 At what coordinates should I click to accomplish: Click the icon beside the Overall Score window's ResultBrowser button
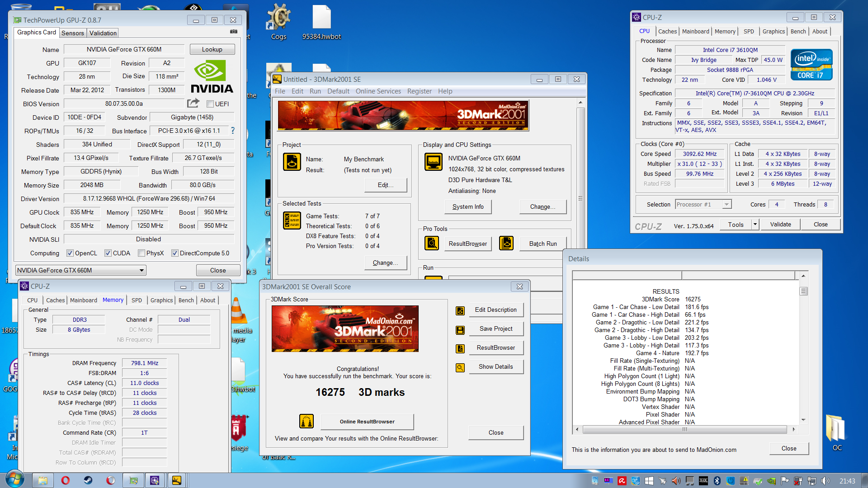tap(460, 349)
